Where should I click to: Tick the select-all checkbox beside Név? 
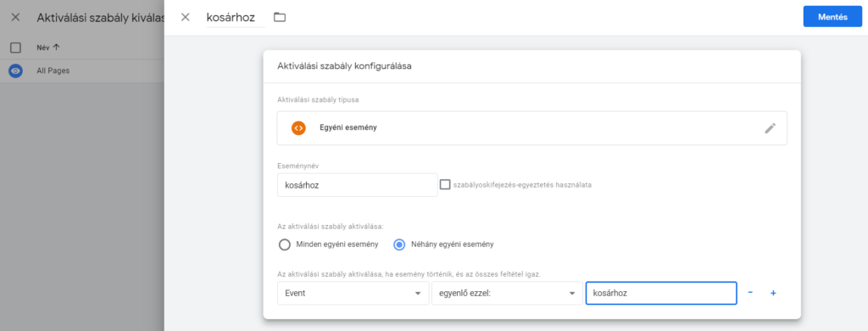[15, 48]
